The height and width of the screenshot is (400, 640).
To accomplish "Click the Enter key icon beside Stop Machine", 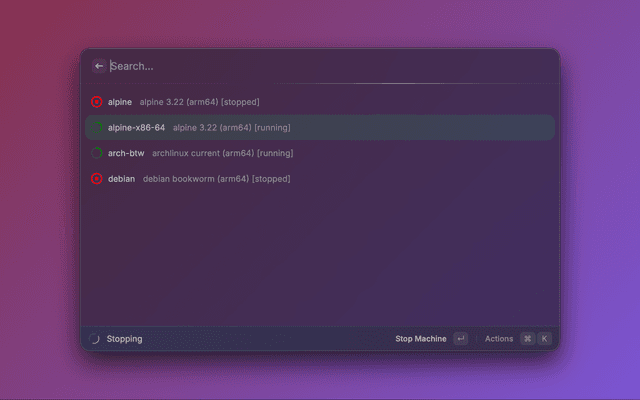I will (x=460, y=339).
